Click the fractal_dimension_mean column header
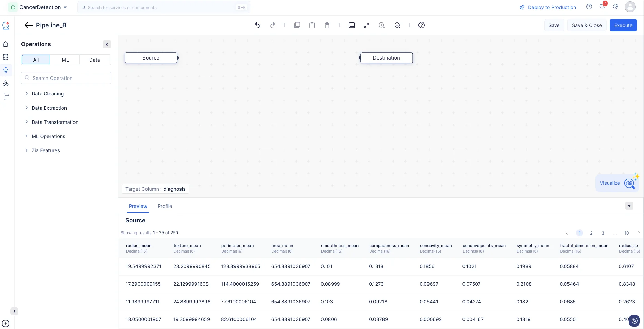This screenshot has width=644, height=329. coord(584,246)
